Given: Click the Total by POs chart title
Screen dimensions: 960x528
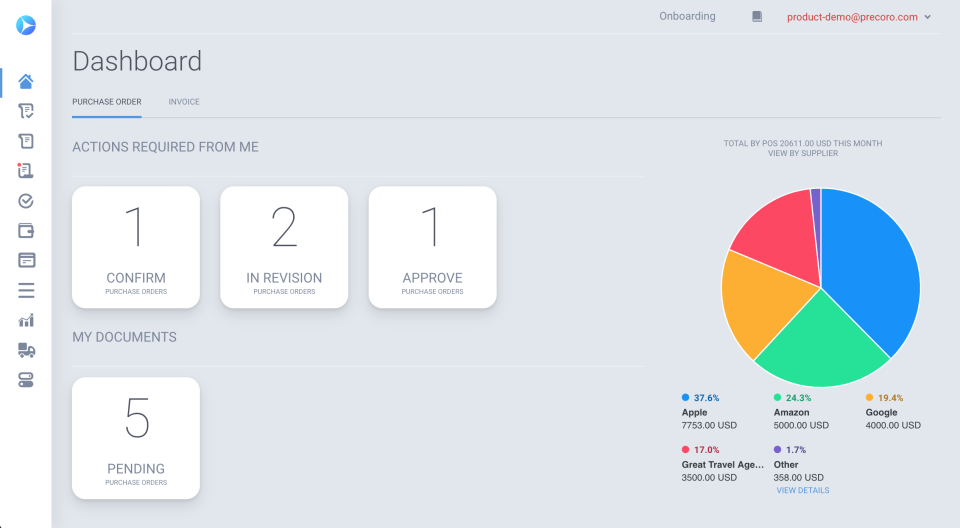Looking at the screenshot, I should 803,143.
